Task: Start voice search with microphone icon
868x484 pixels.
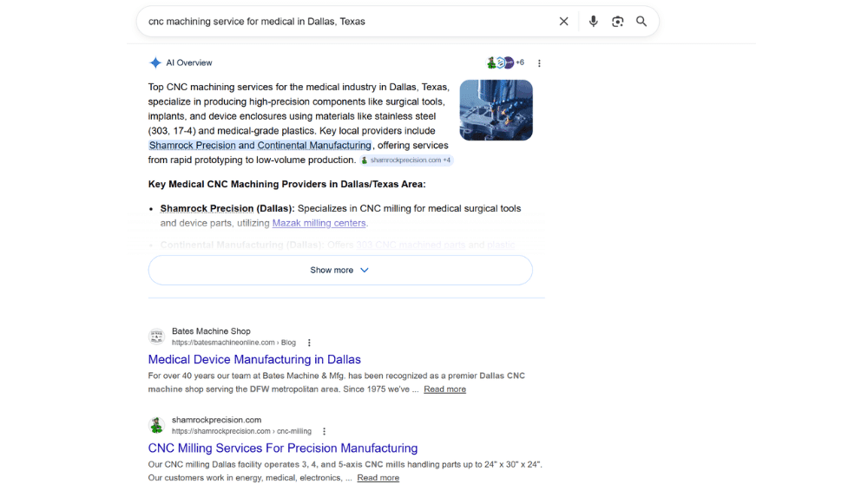Action: 593,22
